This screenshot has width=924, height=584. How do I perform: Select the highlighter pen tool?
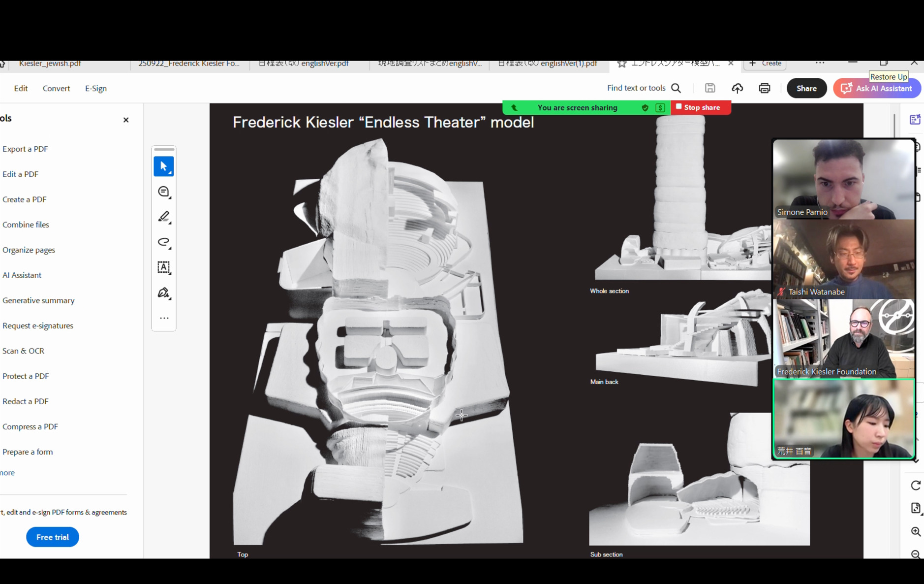click(163, 217)
